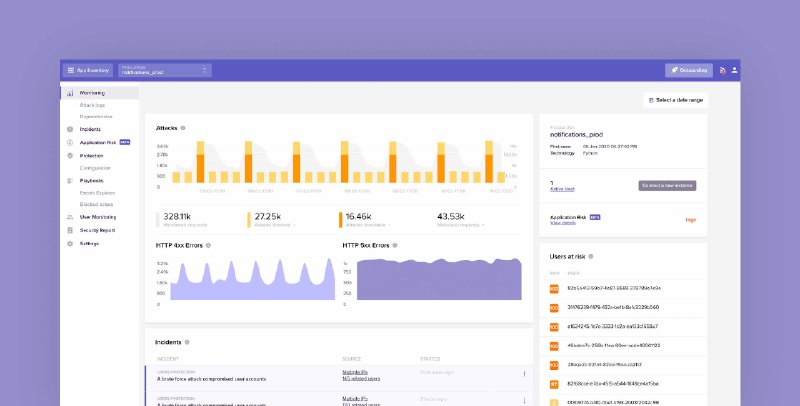Open Configuration under Protection
Screen dimensions: 800x406
[x=95, y=168]
